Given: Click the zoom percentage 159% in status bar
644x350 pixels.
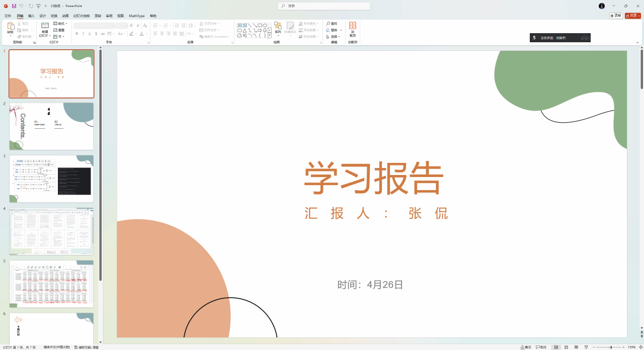Looking at the screenshot, I should (x=631, y=347).
